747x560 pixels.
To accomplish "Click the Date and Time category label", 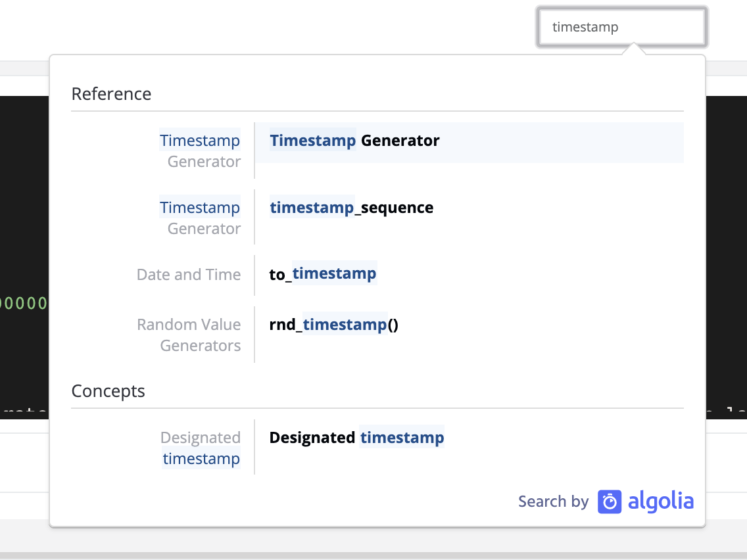I will pos(189,274).
